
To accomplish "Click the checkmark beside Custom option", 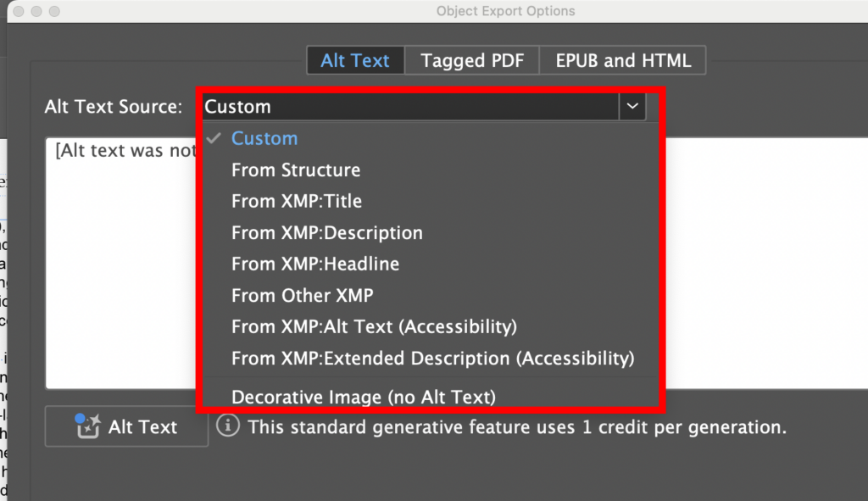I will [213, 138].
